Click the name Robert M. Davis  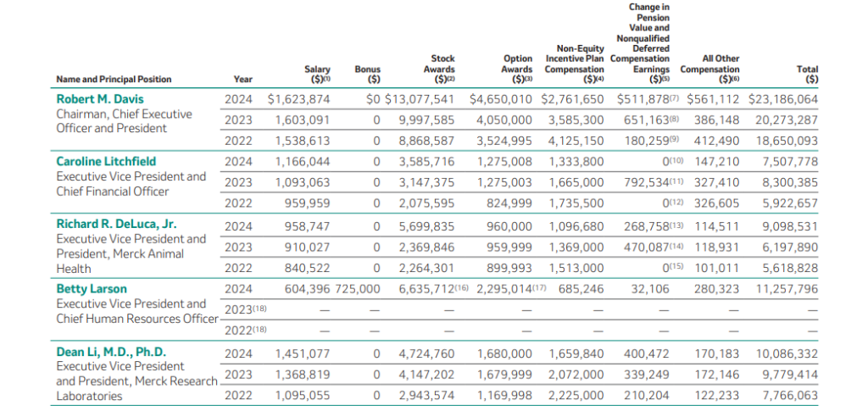pyautogui.click(x=100, y=98)
